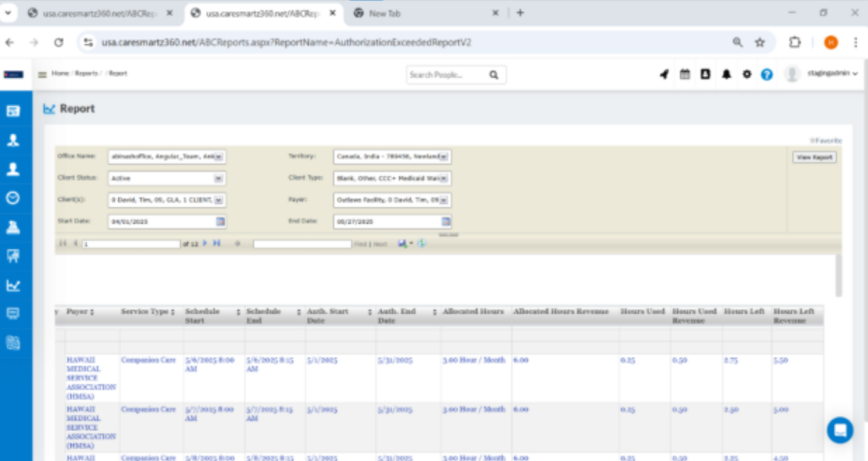Viewport: 868px width, 461px height.
Task: Toggle the hamburger menu beside Home
Action: point(41,74)
